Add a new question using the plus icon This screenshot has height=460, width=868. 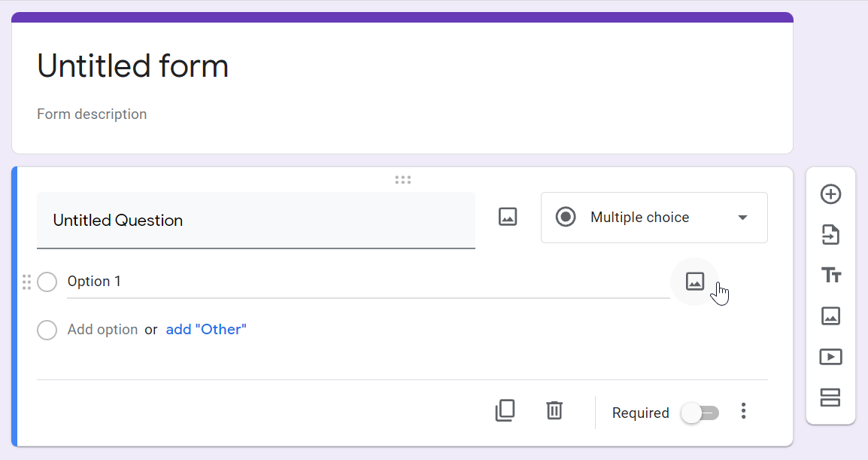tap(830, 194)
